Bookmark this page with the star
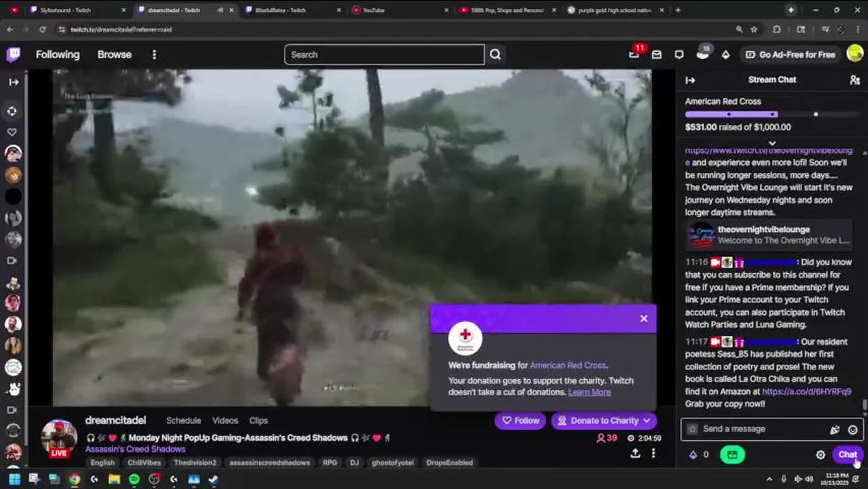 [754, 29]
